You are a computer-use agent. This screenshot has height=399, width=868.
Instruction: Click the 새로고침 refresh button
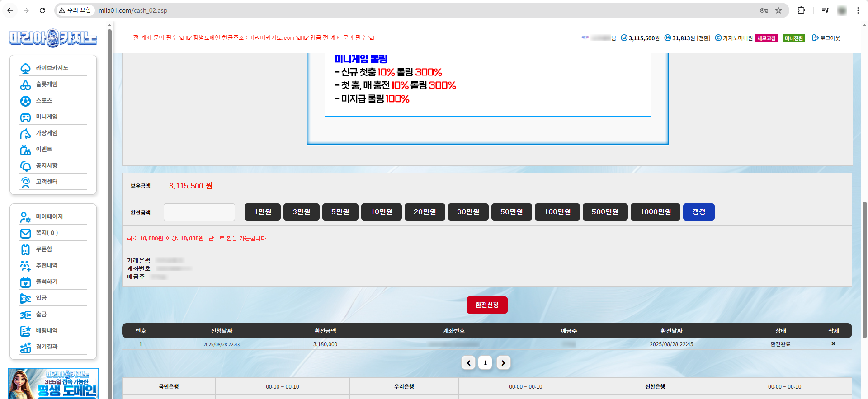click(767, 38)
